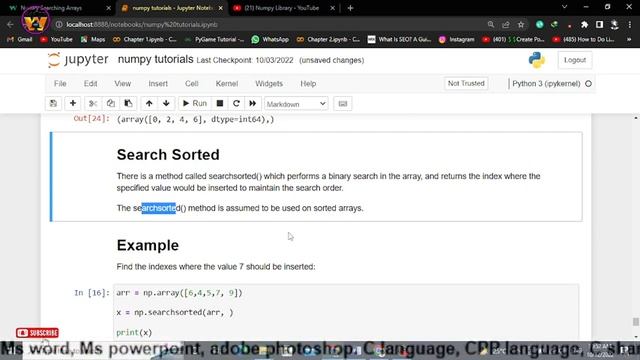This screenshot has width=640, height=360.
Task: Open the YouTube bookmark
Action: [x=56, y=40]
